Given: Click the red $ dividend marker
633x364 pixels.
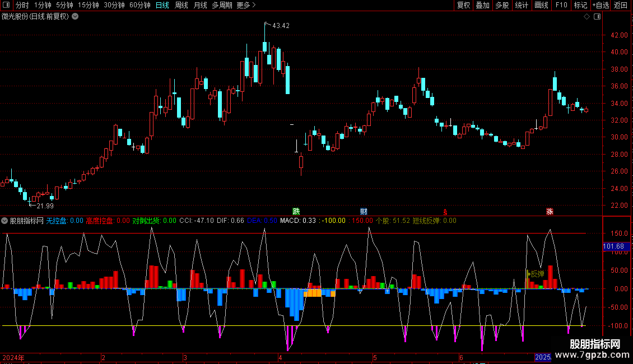Looking at the screenshot, I should 445,212.
